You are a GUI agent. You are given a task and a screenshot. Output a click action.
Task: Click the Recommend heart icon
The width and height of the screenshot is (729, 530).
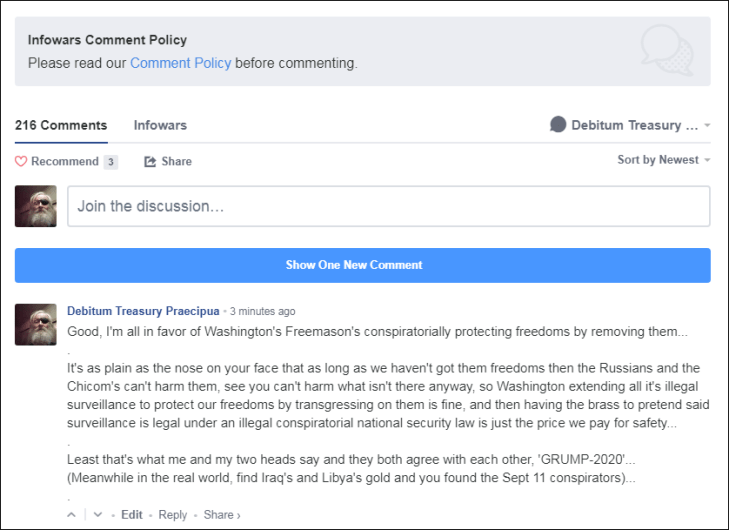point(21,162)
